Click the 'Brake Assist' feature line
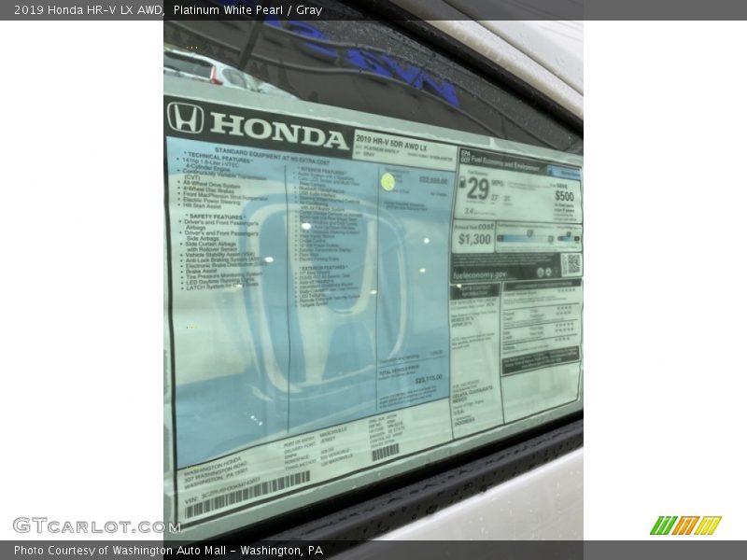747x560 pixels. (202, 271)
